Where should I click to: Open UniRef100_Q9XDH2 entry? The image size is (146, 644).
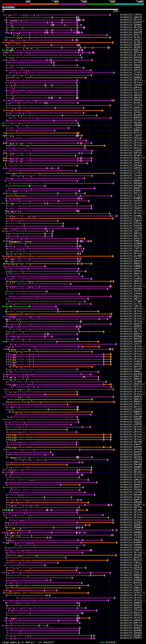click(x=131, y=326)
